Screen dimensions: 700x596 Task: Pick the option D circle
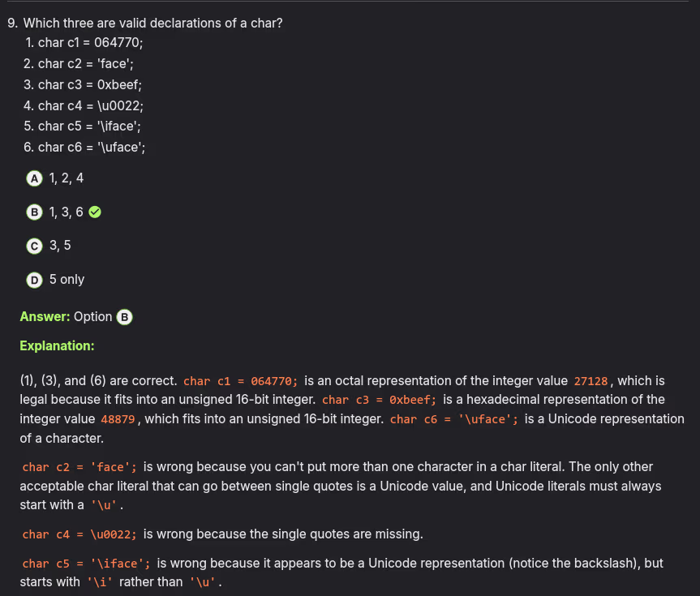point(34,280)
